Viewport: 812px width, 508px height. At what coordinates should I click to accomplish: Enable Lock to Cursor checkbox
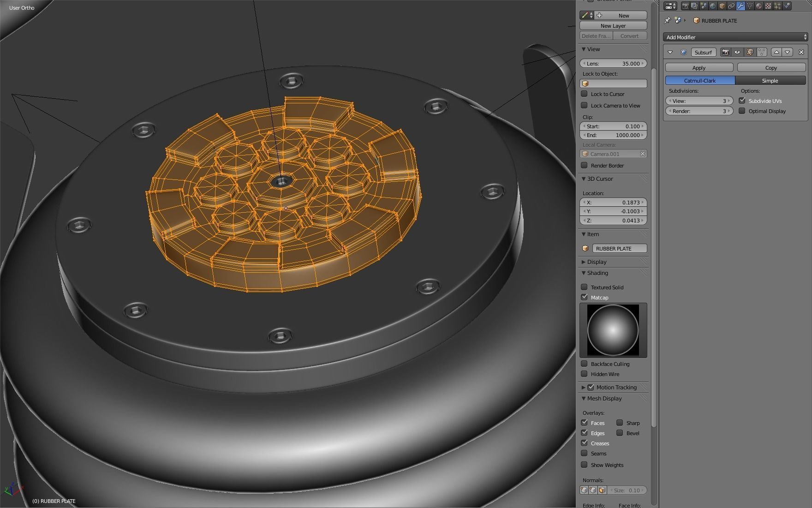[584, 94]
